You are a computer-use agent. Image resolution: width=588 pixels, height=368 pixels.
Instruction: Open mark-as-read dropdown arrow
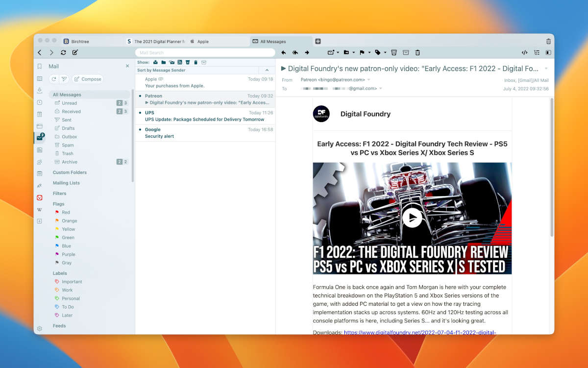[338, 52]
